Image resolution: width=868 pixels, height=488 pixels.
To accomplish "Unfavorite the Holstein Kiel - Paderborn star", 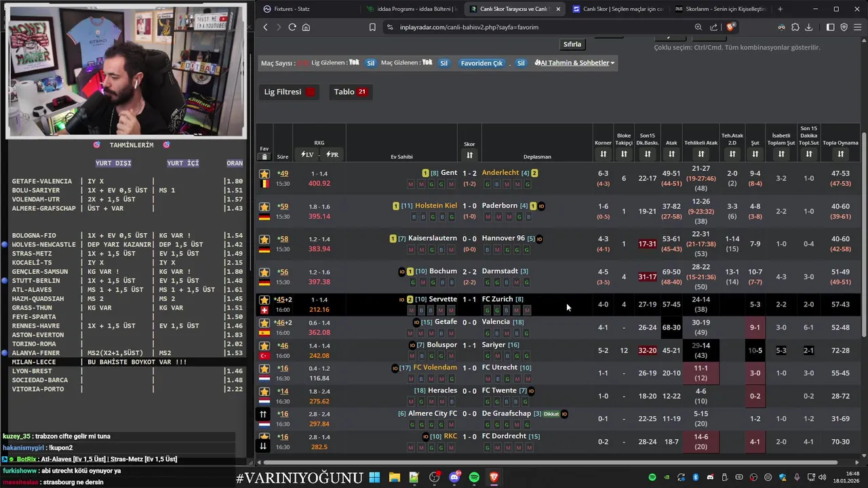I will tap(264, 207).
